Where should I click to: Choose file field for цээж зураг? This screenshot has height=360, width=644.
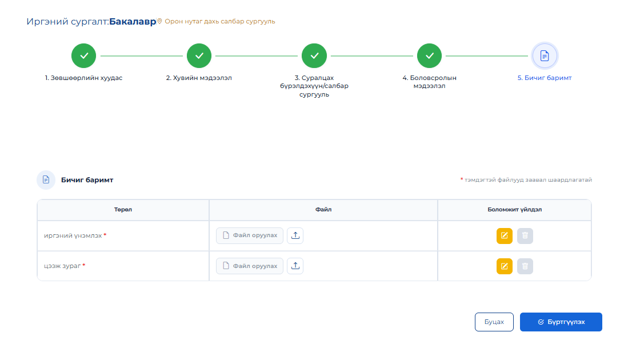[250, 266]
